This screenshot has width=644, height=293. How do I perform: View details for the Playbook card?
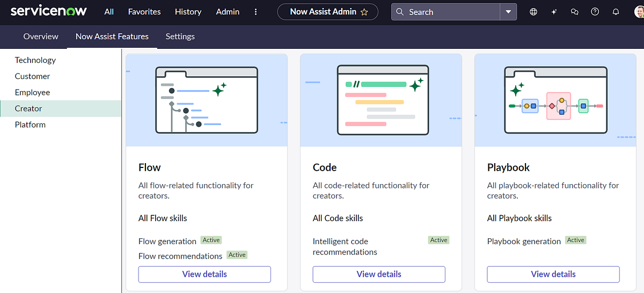[553, 274]
